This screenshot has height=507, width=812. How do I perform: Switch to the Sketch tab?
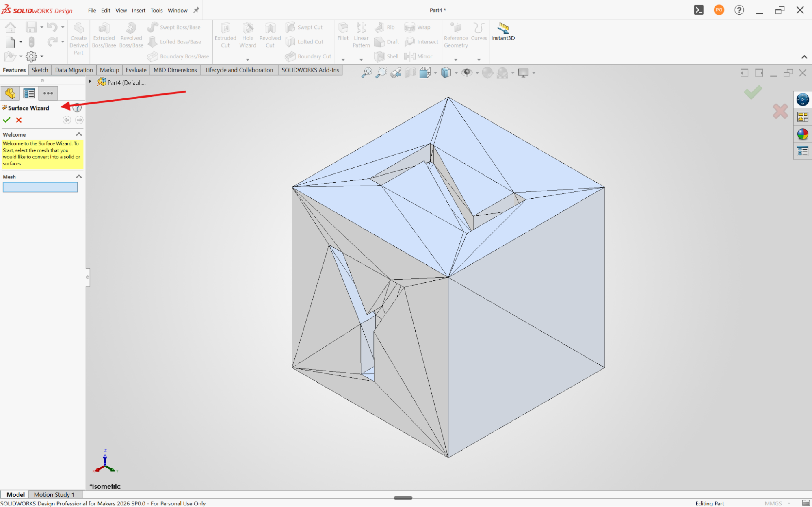coord(40,70)
